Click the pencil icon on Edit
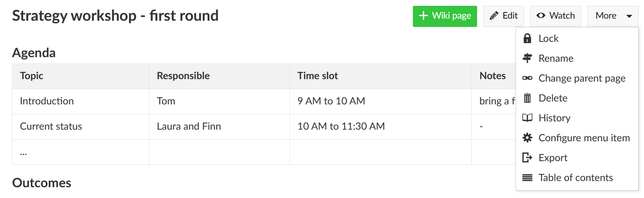This screenshot has height=198, width=644. tap(493, 16)
